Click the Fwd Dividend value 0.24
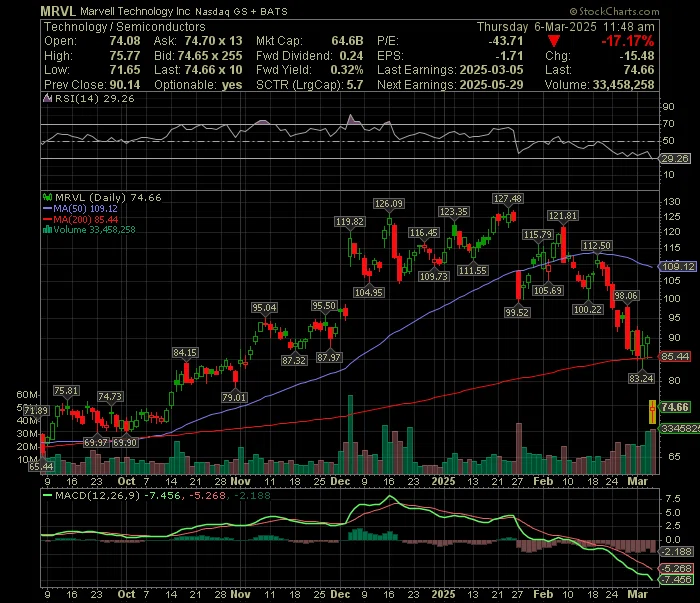This screenshot has width=700, height=603. pyautogui.click(x=351, y=56)
